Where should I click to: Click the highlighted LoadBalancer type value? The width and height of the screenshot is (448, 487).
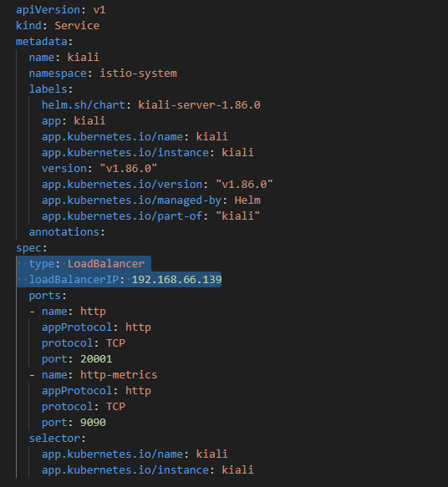(x=106, y=264)
